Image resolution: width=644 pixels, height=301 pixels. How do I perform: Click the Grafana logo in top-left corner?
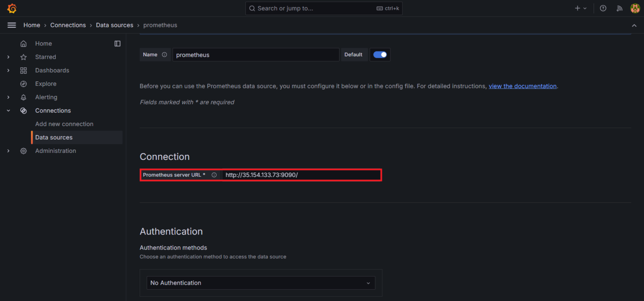pyautogui.click(x=12, y=8)
